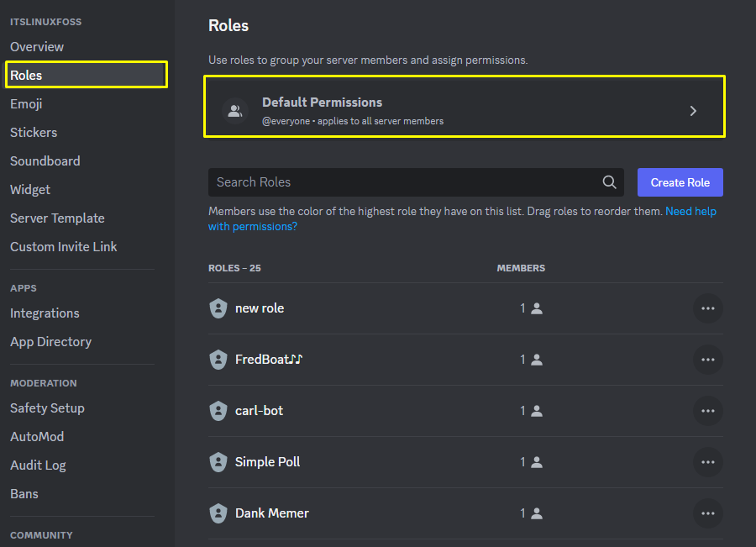The image size is (756, 547).
Task: Click the search magnifier icon in Search Roles
Action: (x=609, y=181)
